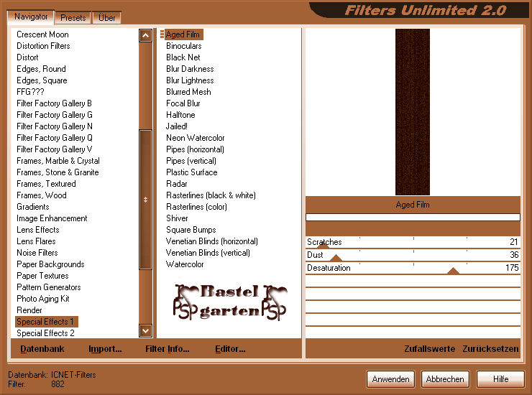Select Lens Flares category

coord(36,241)
